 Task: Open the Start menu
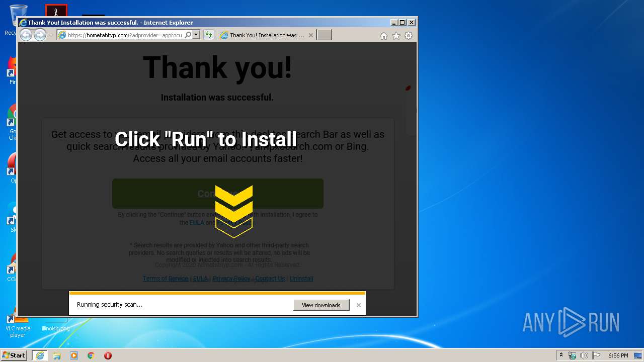click(x=14, y=355)
